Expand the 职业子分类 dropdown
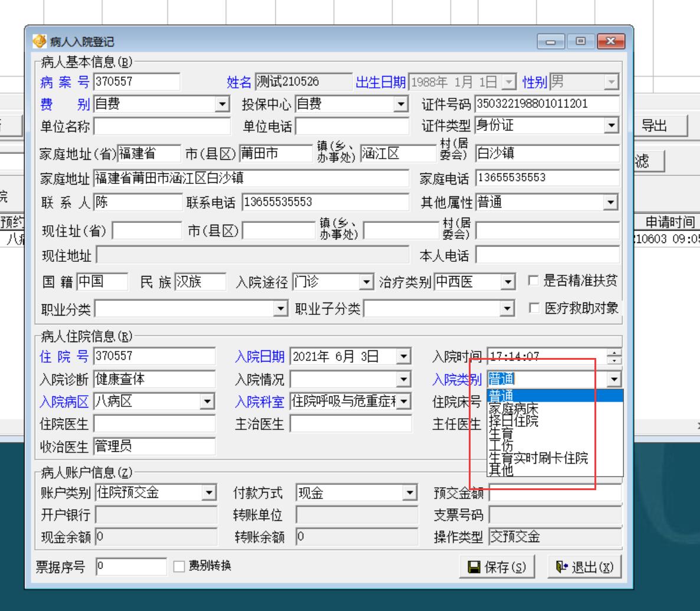700x611 pixels. (x=507, y=308)
